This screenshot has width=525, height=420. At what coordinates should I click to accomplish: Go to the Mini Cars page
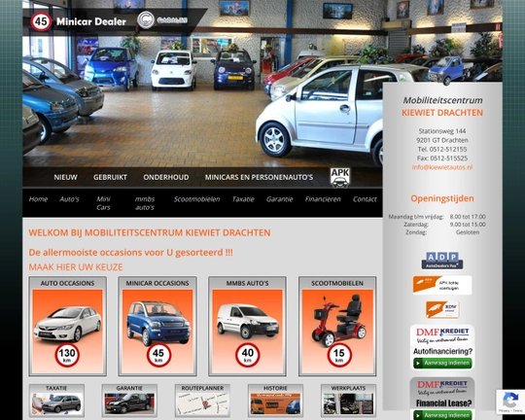[x=103, y=203]
